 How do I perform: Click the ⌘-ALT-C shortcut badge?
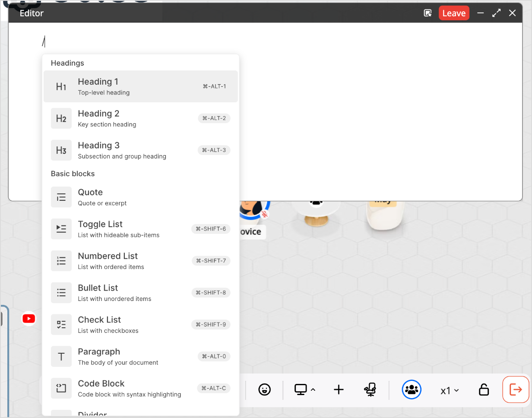coord(214,388)
